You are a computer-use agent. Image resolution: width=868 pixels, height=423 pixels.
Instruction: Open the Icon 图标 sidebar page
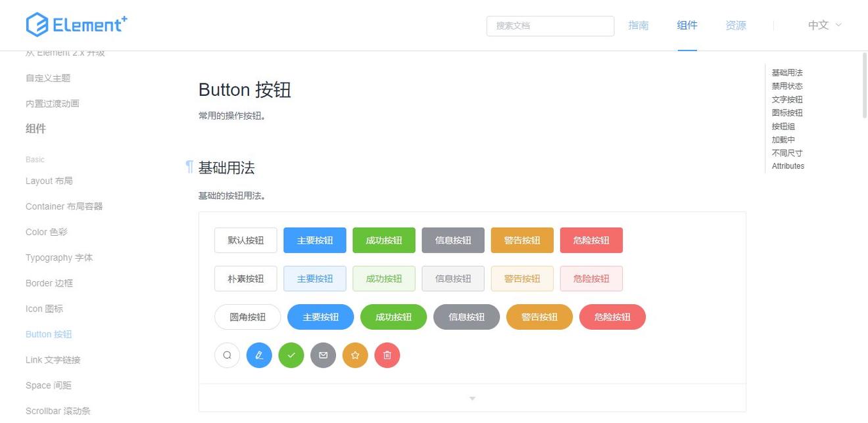44,308
